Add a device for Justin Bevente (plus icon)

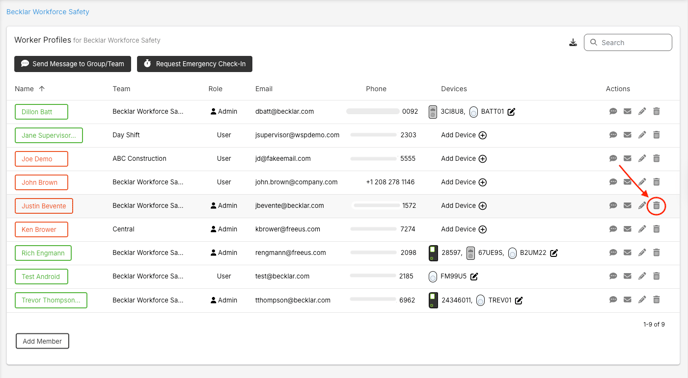click(483, 206)
